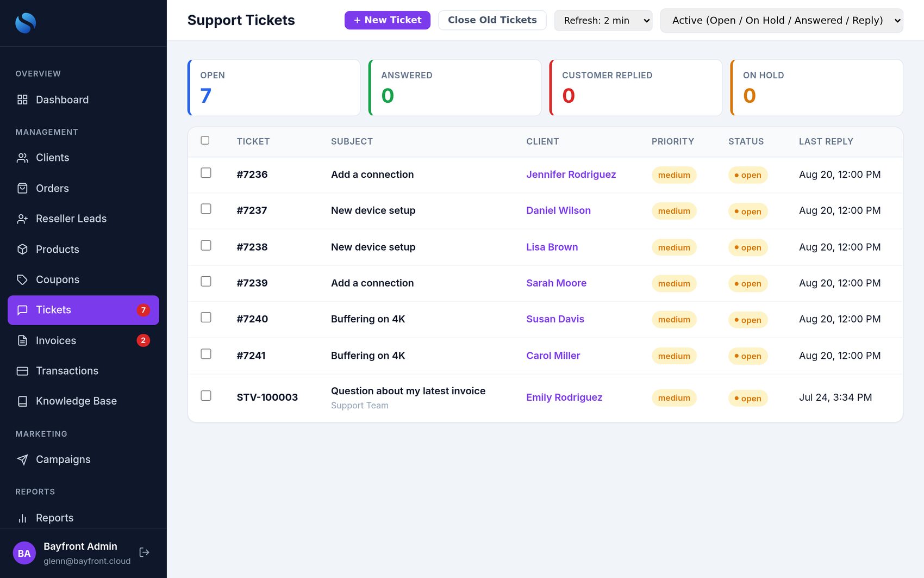Toggle the select-all checkbox in the table header
Image resolution: width=924 pixels, height=578 pixels.
pyautogui.click(x=205, y=140)
